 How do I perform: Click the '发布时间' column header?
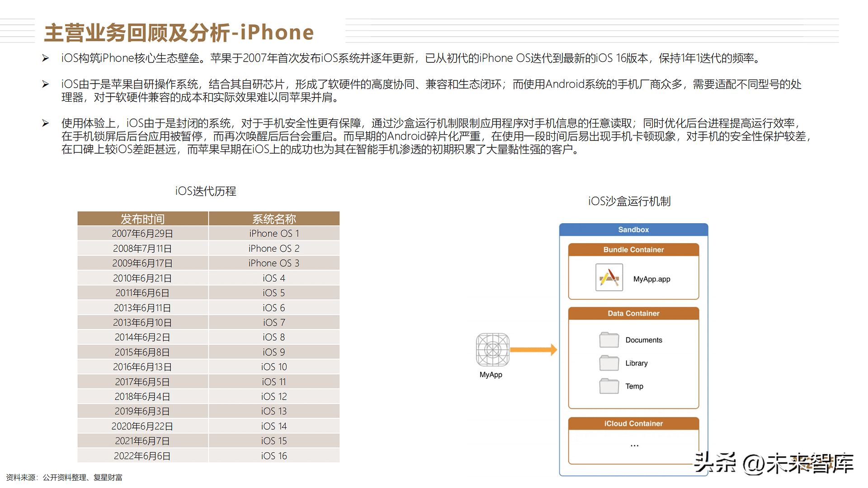coord(143,219)
